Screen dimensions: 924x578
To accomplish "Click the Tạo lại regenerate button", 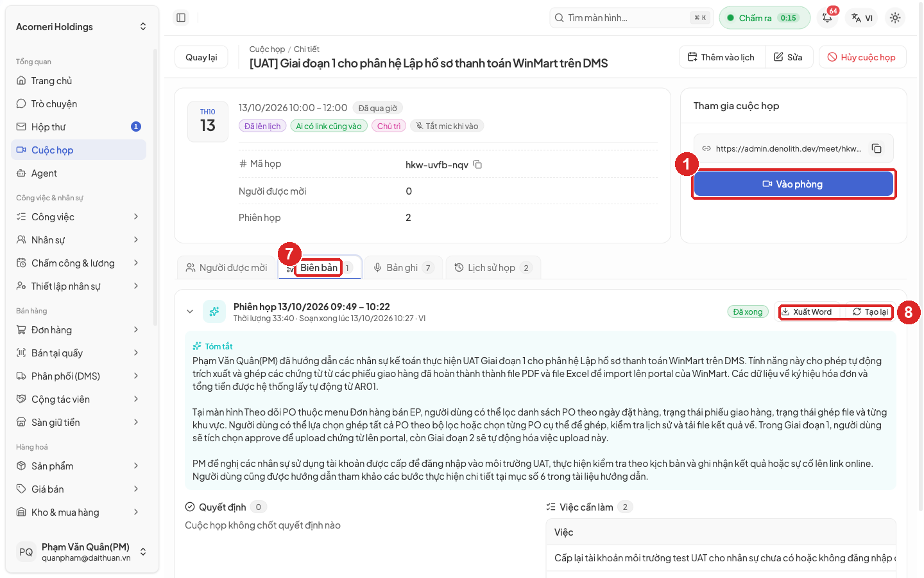I will click(871, 312).
